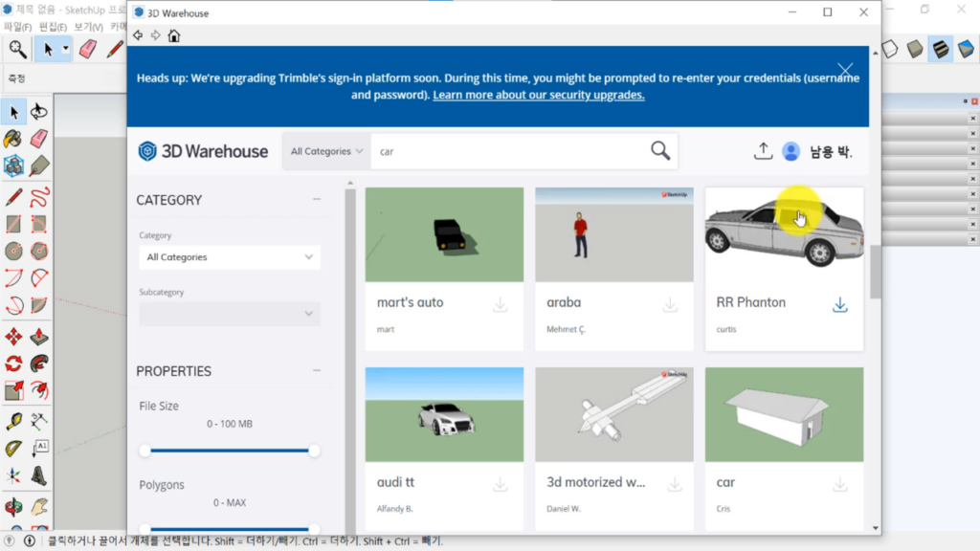Select the Follow Me tool
The height and width of the screenshot is (551, 980).
pyautogui.click(x=38, y=364)
